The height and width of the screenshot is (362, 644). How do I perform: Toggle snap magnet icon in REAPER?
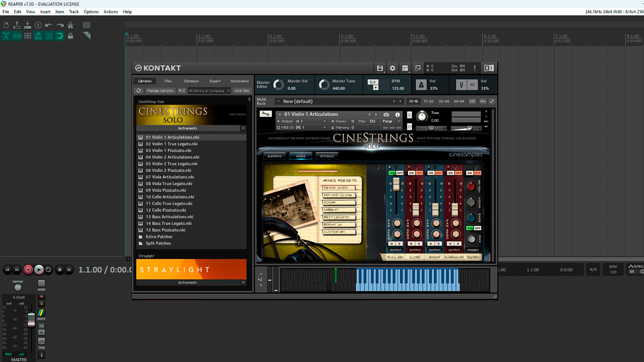(x=60, y=36)
